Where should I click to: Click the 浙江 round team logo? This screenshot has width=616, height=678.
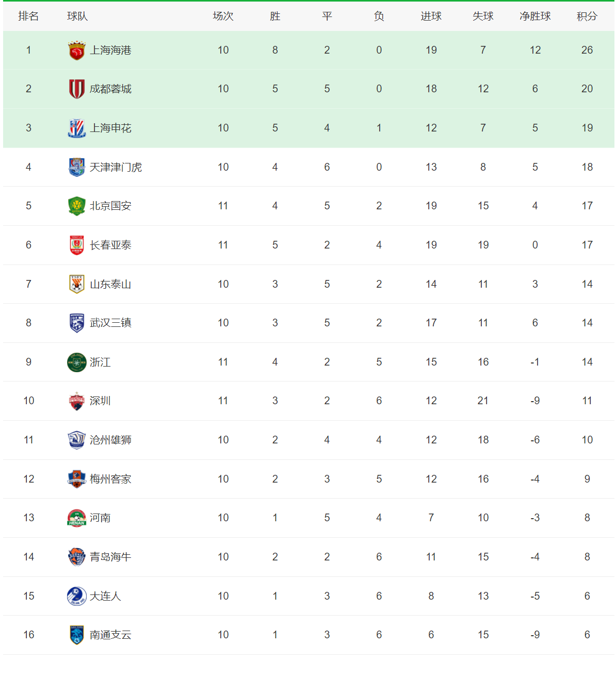point(77,362)
